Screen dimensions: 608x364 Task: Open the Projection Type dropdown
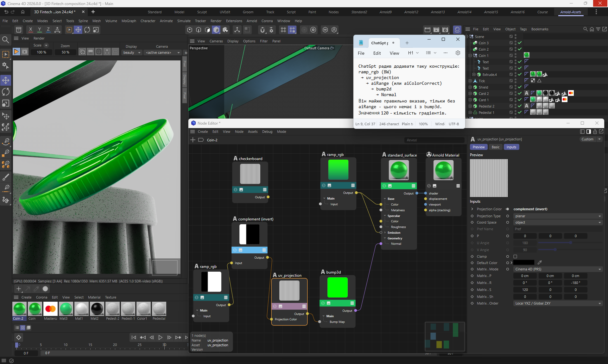[x=557, y=216]
